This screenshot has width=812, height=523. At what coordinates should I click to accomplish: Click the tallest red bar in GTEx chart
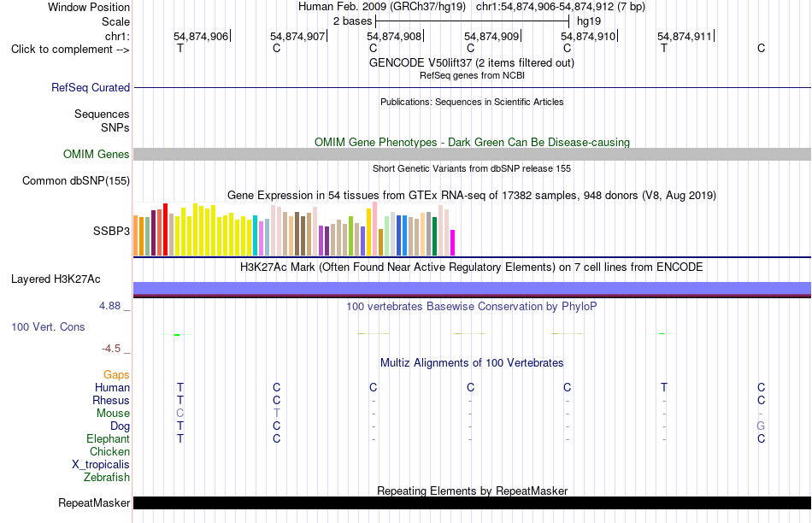click(x=166, y=229)
